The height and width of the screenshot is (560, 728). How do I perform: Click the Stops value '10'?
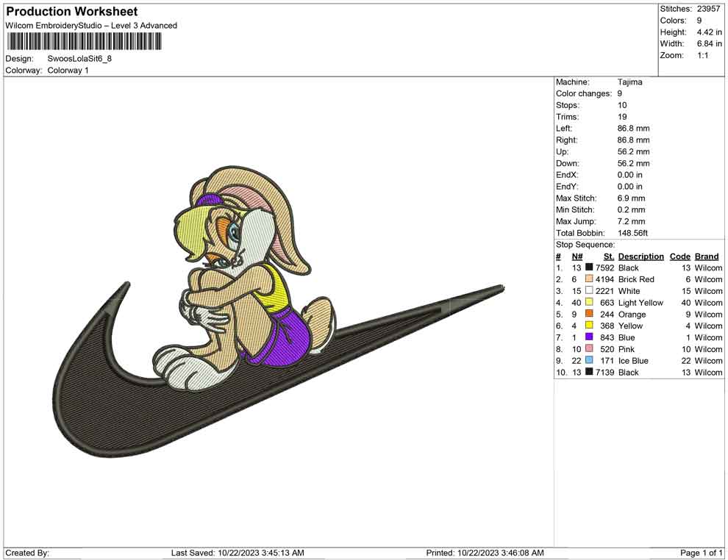tap(621, 105)
